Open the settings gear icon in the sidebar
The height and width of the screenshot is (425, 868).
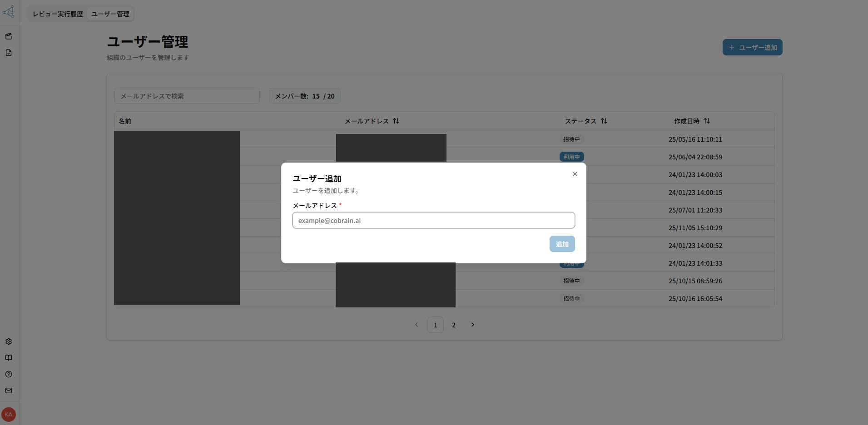pyautogui.click(x=9, y=341)
